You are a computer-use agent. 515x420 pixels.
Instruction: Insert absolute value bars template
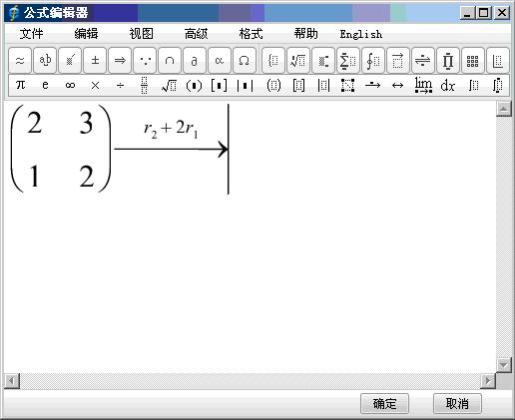(245, 86)
